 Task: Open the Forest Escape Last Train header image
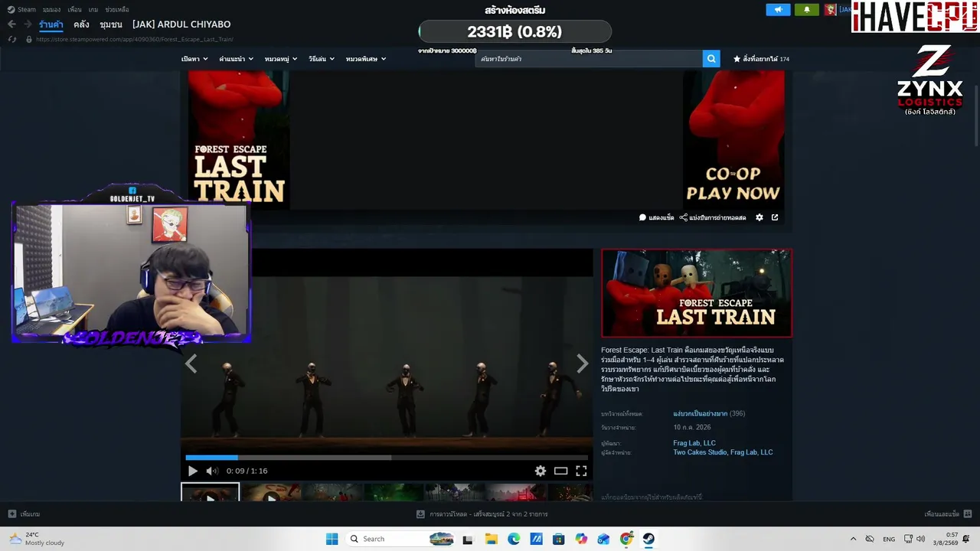click(697, 293)
